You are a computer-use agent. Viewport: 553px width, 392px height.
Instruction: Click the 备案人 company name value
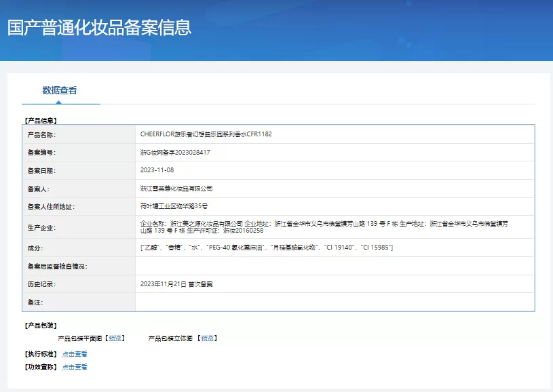pyautogui.click(x=176, y=189)
